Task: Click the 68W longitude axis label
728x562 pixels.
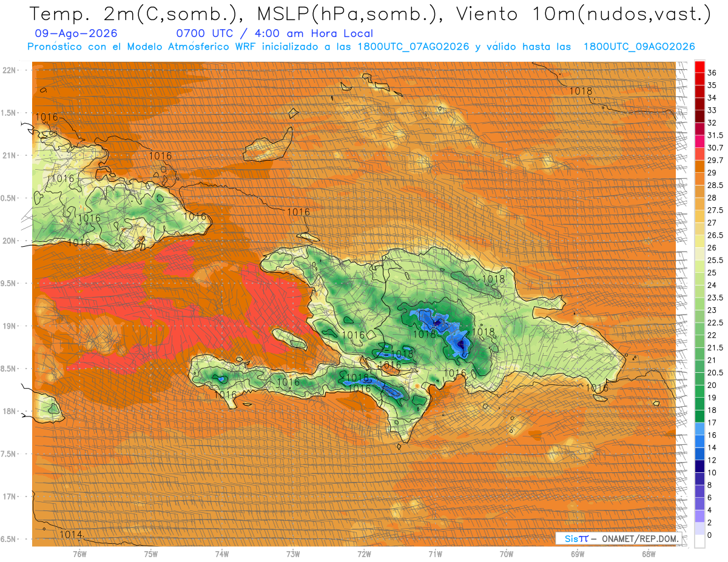Action: click(x=649, y=554)
